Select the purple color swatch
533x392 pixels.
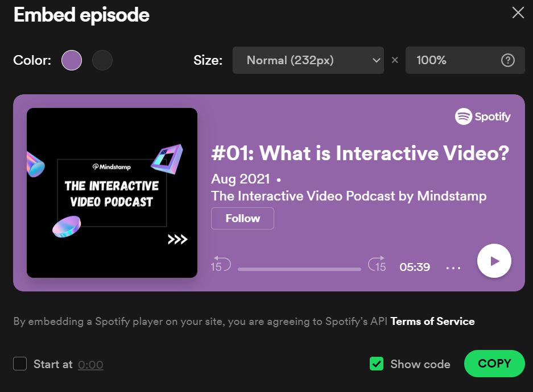tap(72, 60)
